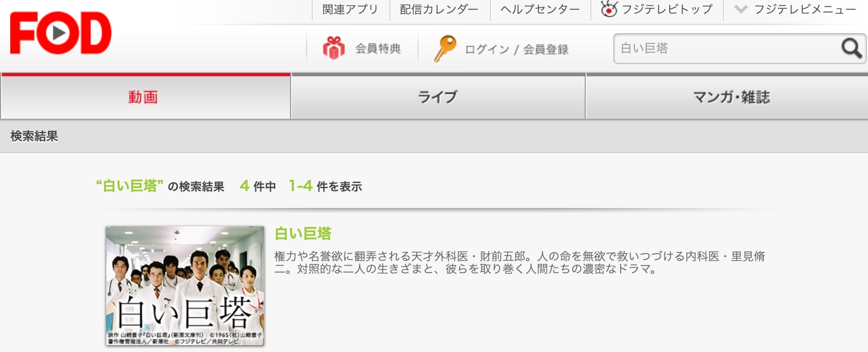Image resolution: width=868 pixels, height=352 pixels.
Task: Click the green 白い巨塔 result title
Action: 303,234
